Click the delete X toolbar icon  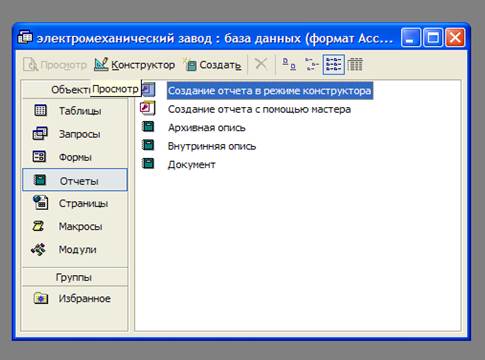[x=261, y=64]
